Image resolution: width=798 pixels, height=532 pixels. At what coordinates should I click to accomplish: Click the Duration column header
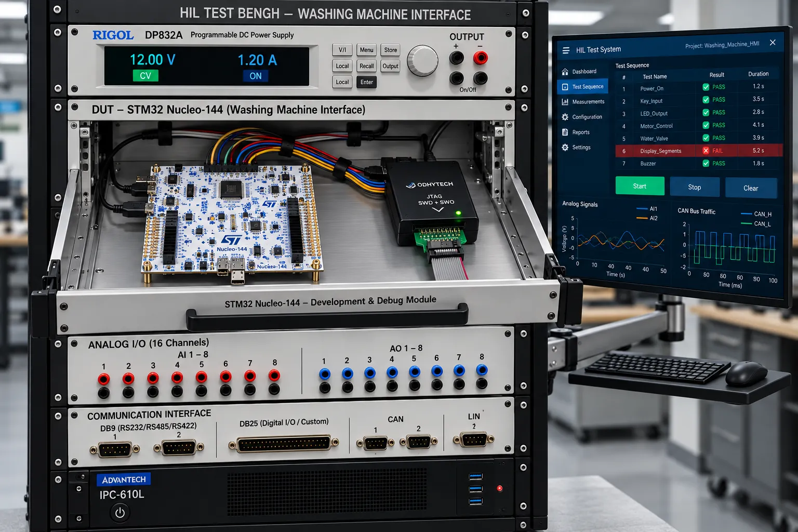coord(759,74)
